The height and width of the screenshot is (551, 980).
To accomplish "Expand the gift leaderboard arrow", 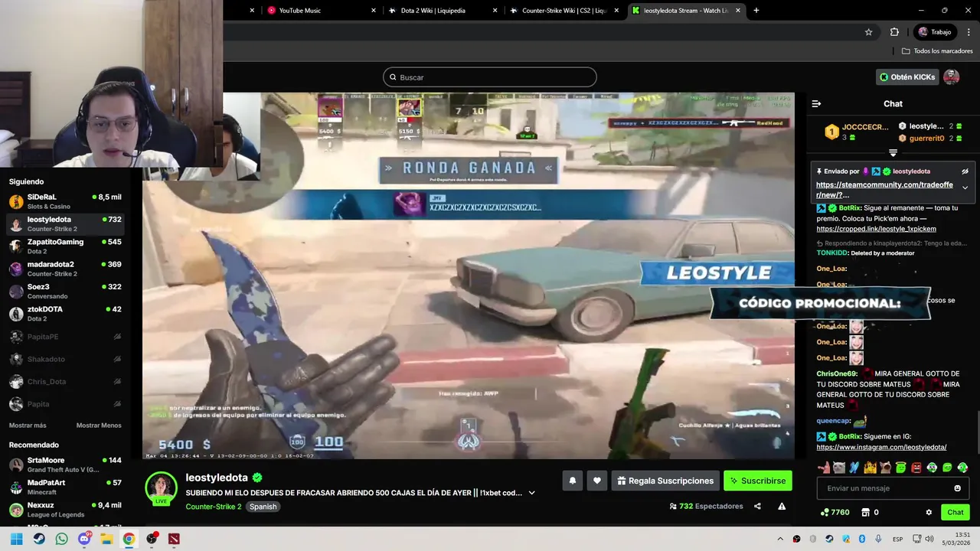I will point(893,153).
